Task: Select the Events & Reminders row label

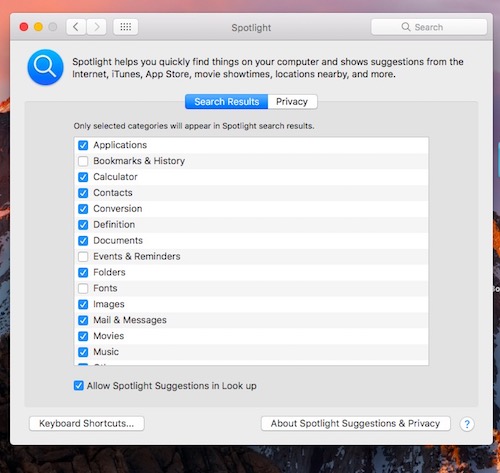Action: coord(137,256)
